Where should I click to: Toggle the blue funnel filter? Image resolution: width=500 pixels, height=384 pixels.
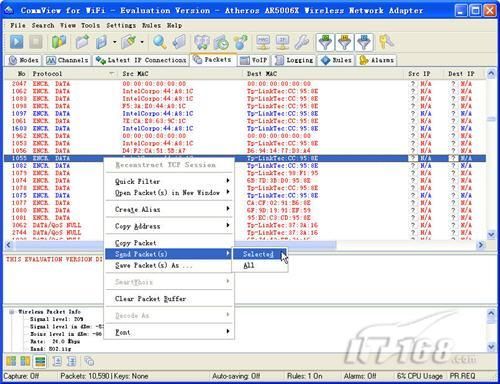pyautogui.click(x=364, y=42)
